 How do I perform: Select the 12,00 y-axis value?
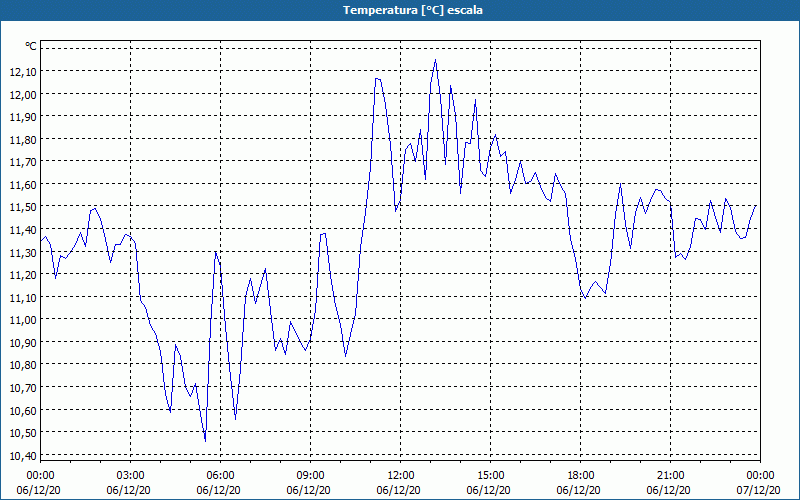(x=23, y=94)
